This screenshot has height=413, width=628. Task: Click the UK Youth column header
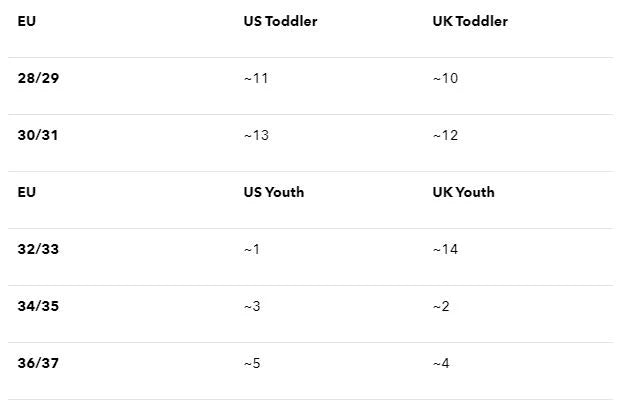[463, 192]
